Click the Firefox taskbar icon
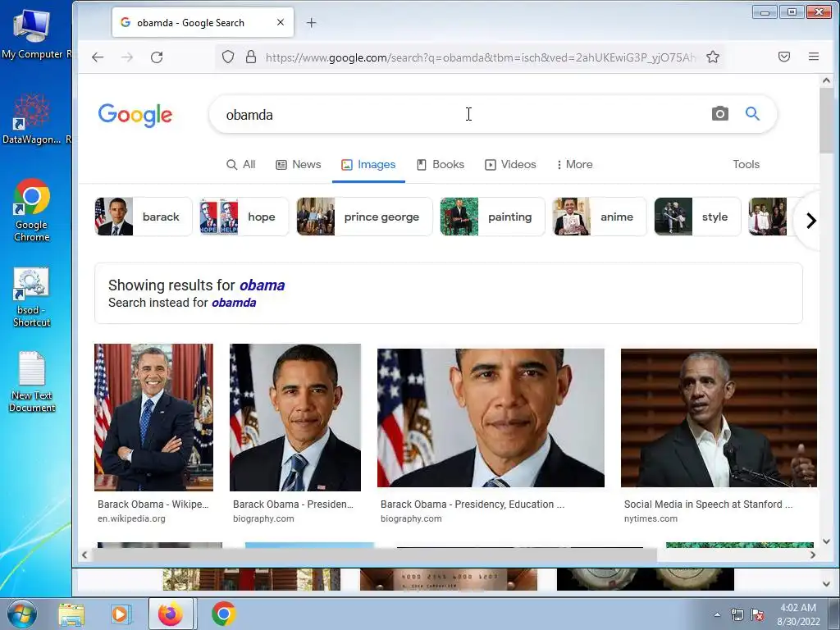Screen dimensions: 840x630 pos(171,614)
